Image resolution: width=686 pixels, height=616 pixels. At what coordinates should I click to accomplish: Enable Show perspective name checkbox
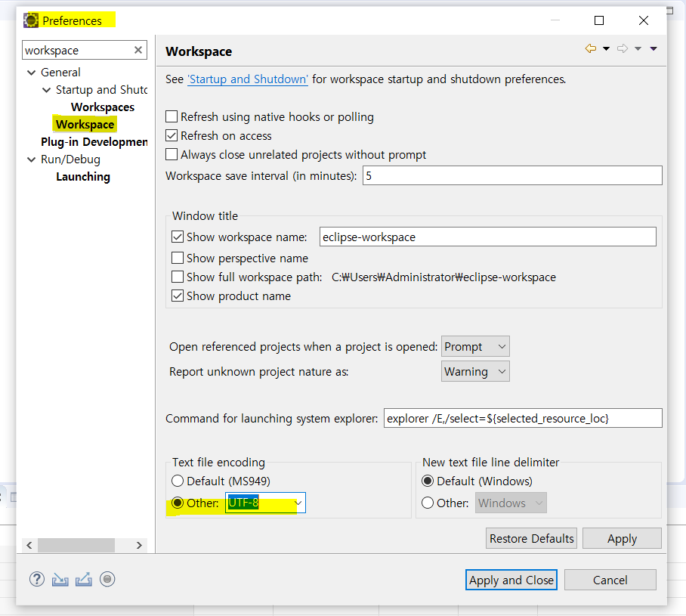[178, 258]
